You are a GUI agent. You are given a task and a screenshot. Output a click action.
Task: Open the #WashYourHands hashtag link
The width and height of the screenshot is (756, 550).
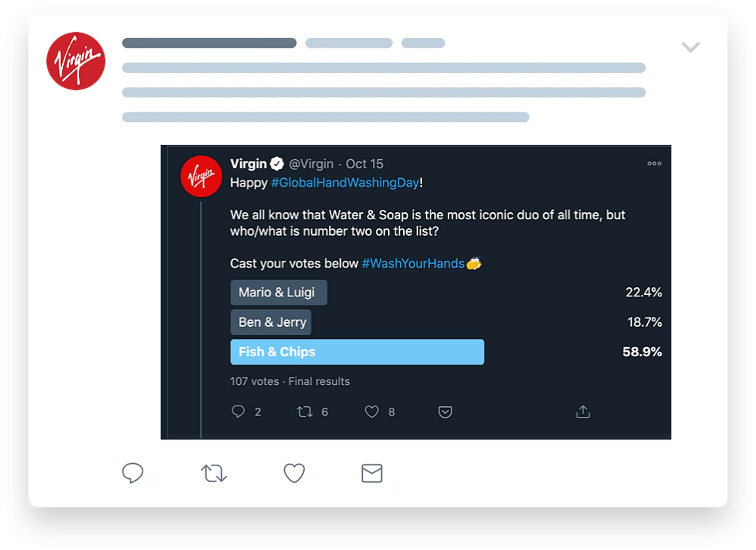point(413,263)
